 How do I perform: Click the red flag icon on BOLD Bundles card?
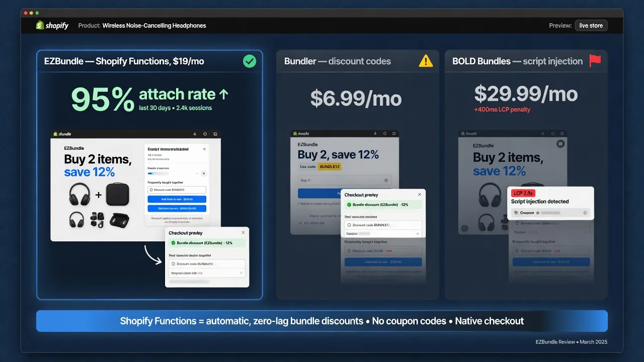click(595, 61)
